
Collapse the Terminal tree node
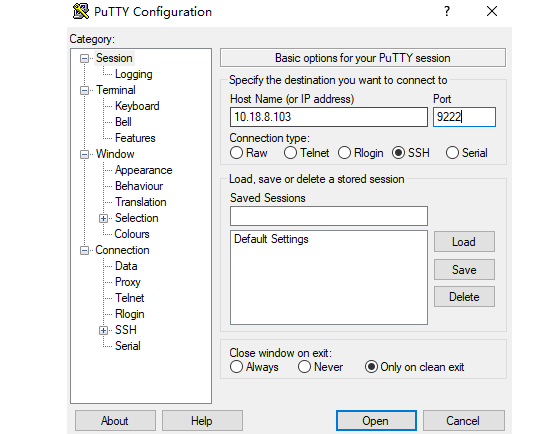pos(84,90)
